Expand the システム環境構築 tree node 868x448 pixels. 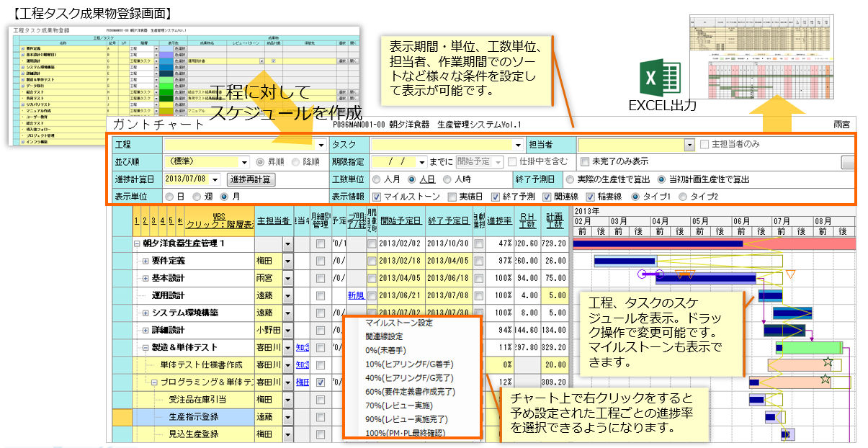(145, 313)
